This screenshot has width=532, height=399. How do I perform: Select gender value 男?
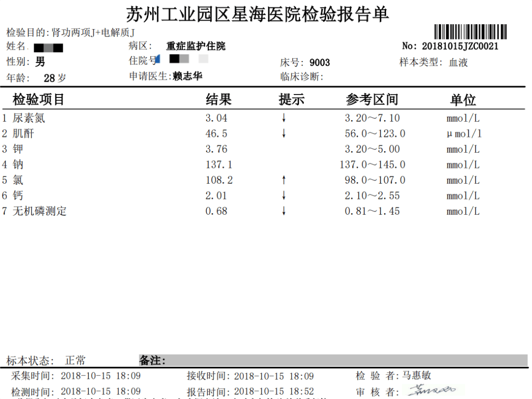pos(40,62)
